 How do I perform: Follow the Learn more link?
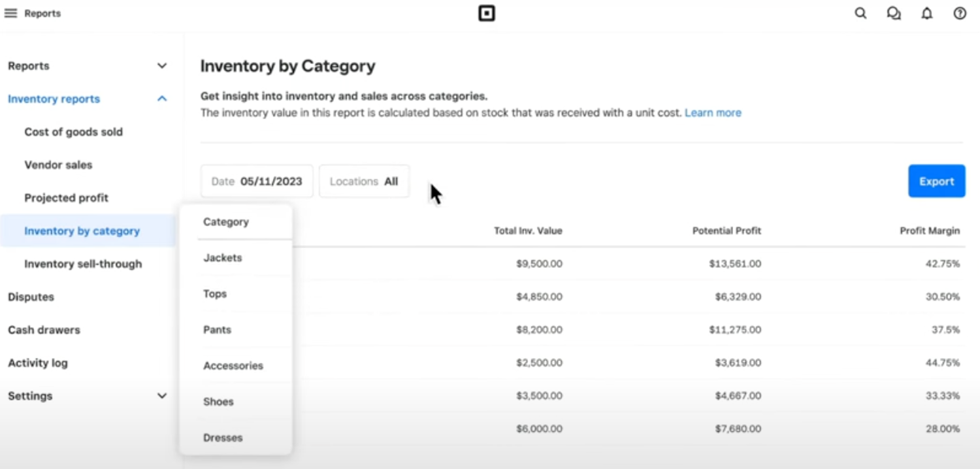pyautogui.click(x=713, y=113)
